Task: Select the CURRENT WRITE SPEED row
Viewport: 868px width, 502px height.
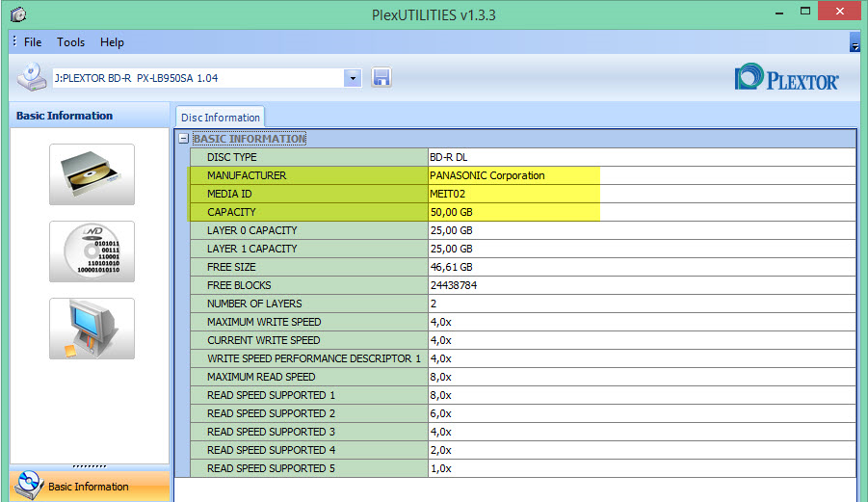Action: (523, 340)
